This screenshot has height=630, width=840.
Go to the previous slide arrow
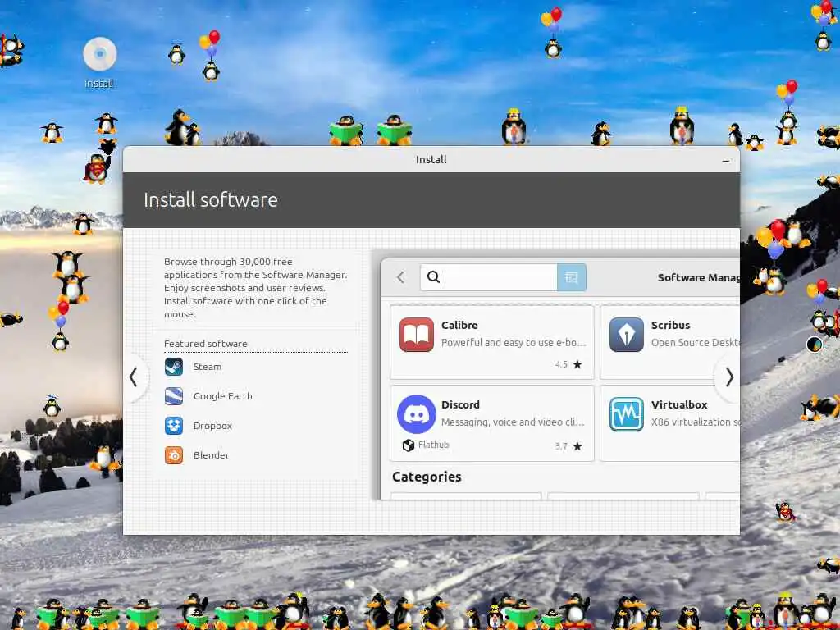pos(134,377)
